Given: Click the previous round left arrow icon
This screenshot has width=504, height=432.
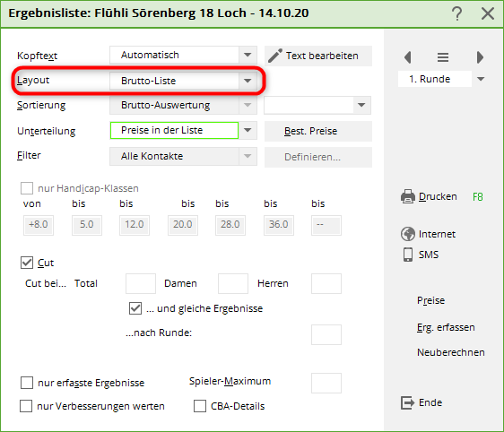Looking at the screenshot, I should 407,57.
